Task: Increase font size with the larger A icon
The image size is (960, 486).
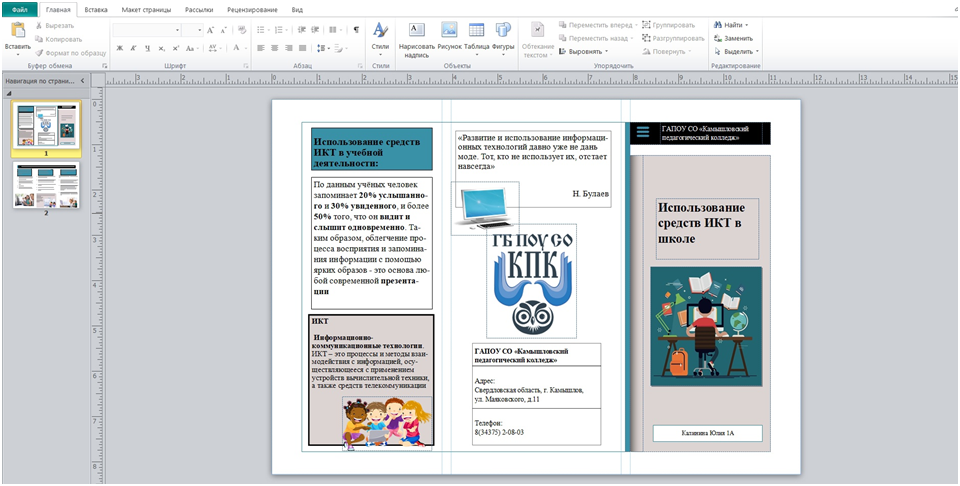Action: (x=211, y=29)
